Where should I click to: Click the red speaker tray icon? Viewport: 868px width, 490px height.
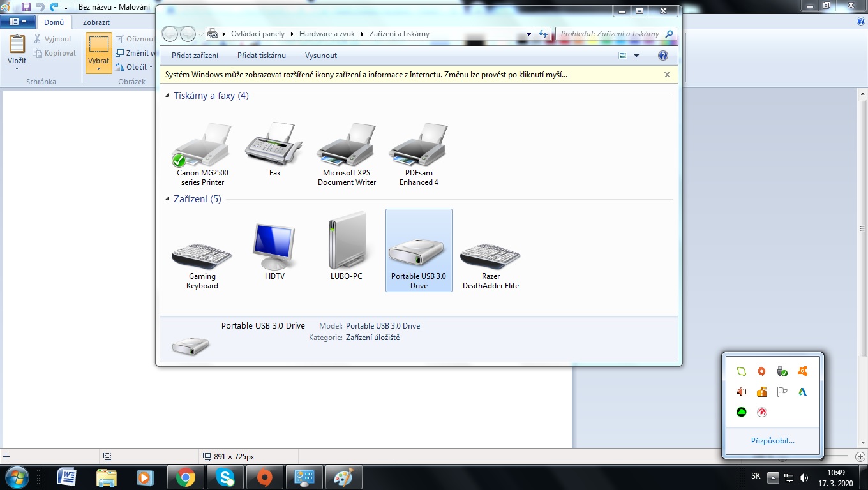click(x=741, y=392)
